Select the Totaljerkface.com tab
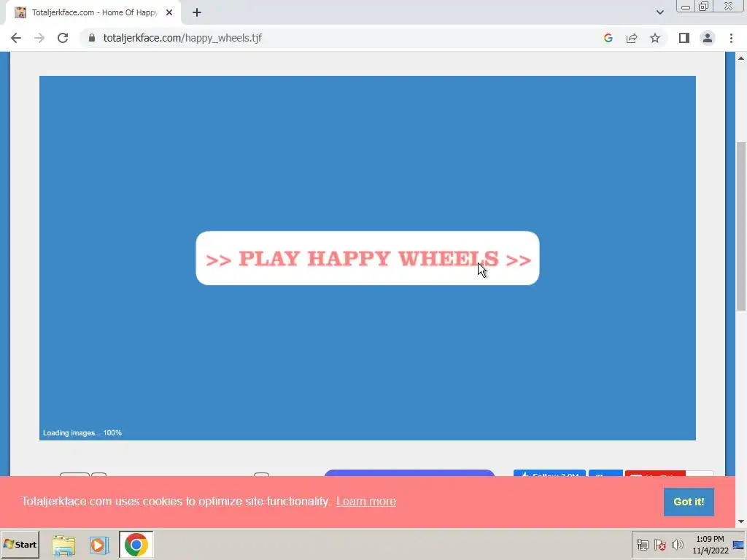 93,13
